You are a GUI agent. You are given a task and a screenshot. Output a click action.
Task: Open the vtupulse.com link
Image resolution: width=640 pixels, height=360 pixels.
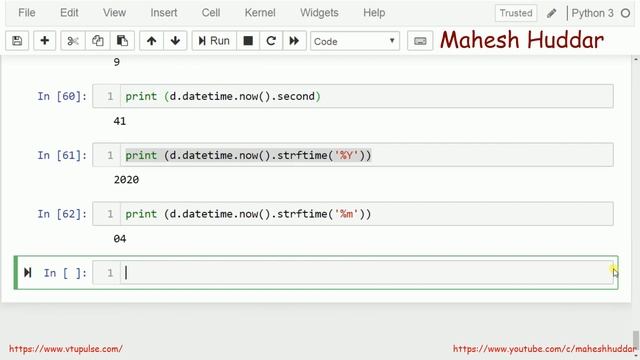(66, 349)
